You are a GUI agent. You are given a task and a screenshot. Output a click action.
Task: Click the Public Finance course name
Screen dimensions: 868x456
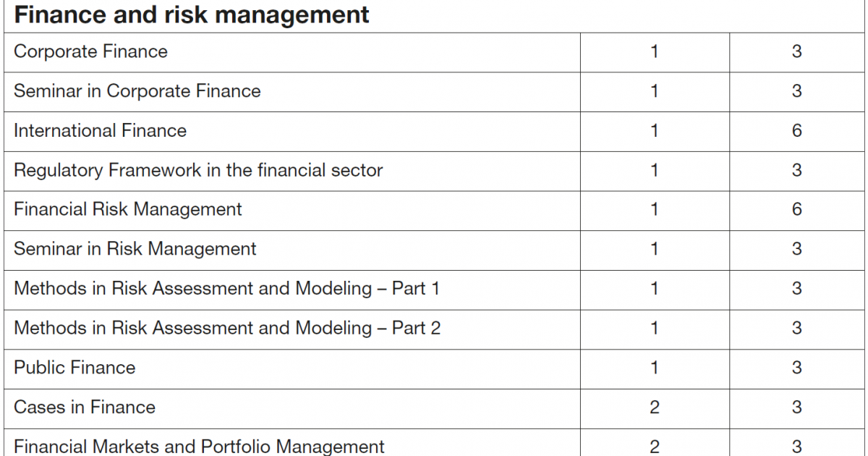point(75,368)
